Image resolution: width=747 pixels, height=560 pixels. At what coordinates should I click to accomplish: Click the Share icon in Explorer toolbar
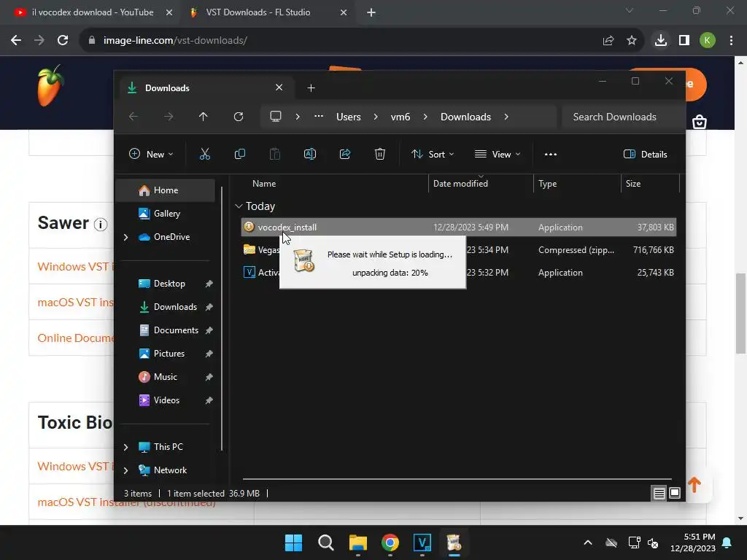[x=345, y=154]
